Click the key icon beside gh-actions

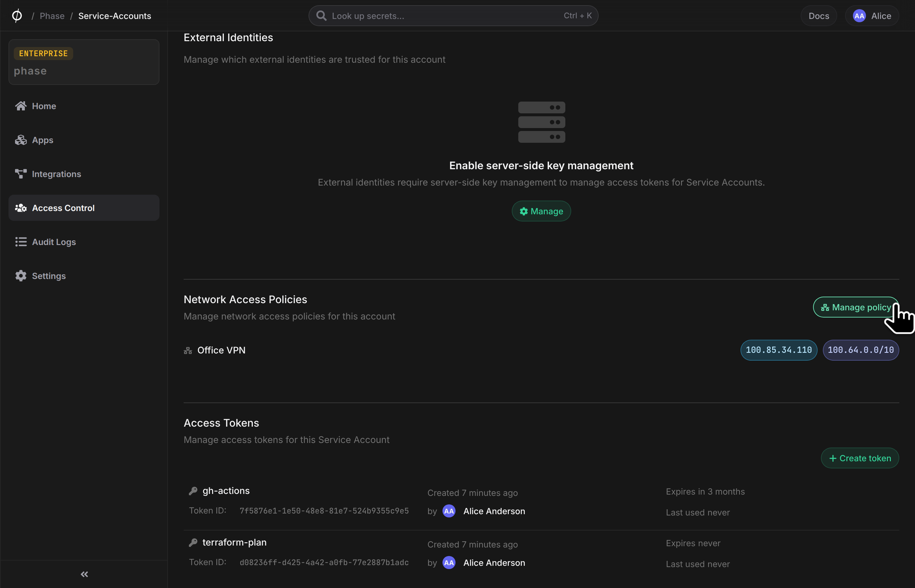pyautogui.click(x=193, y=491)
